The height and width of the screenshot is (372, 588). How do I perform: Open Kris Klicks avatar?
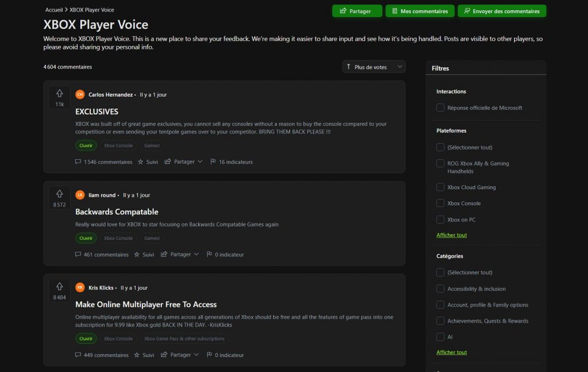[80, 287]
